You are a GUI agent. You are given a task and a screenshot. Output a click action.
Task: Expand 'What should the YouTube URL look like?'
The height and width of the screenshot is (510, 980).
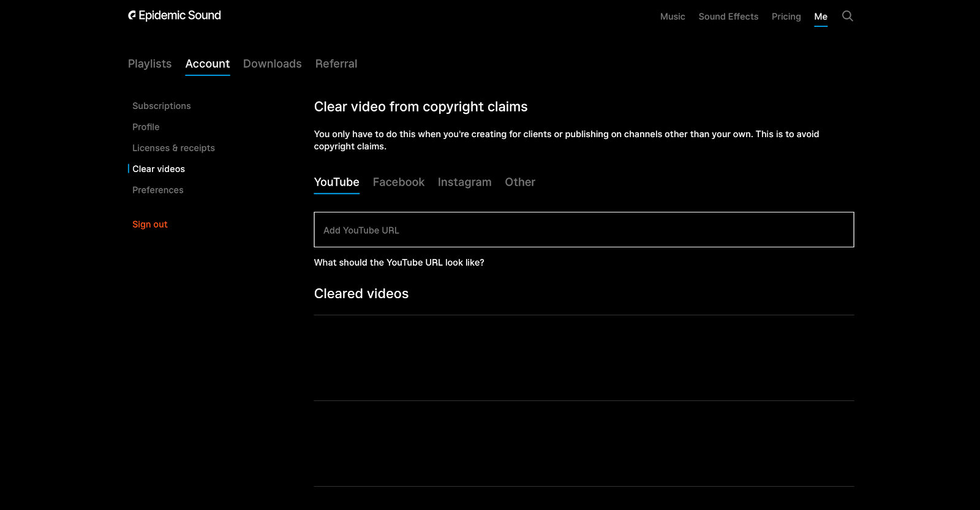click(x=399, y=262)
